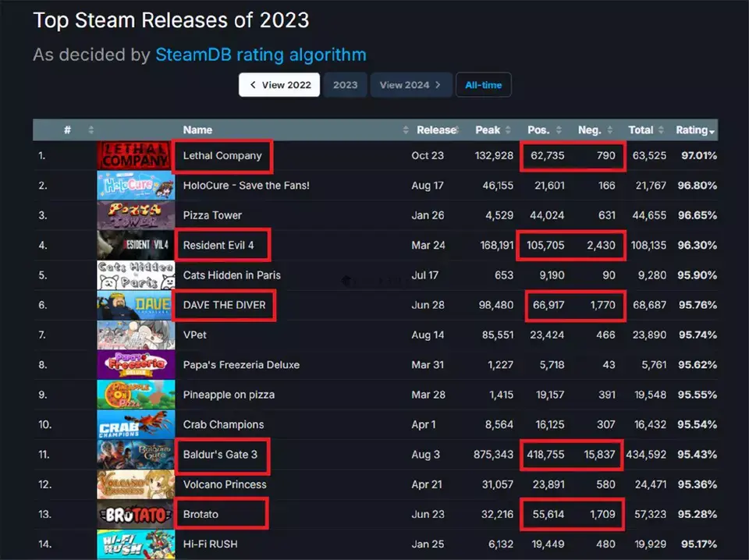Select Volcano Princess total 24,471
Viewport: 749px width, 560px height.
coord(650,484)
